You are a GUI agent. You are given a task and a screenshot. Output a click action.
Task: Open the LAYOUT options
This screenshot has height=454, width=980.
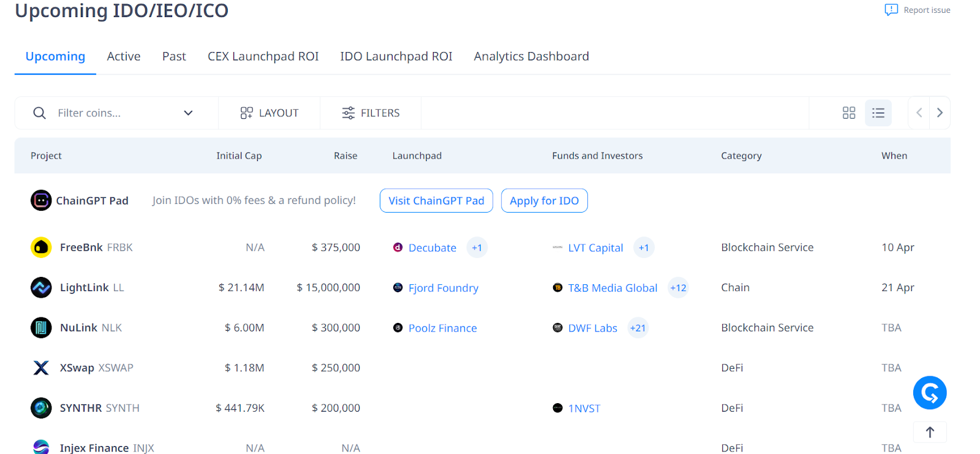click(269, 113)
